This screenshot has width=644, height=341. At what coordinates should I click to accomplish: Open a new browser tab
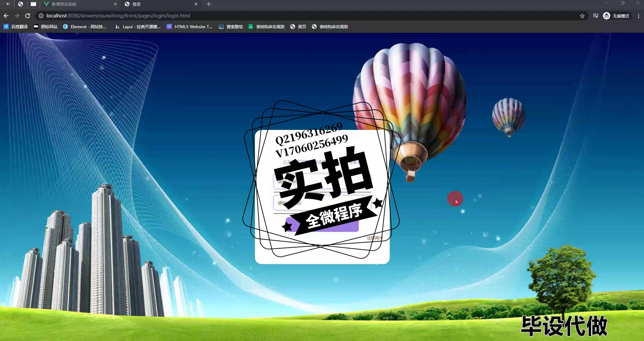(x=209, y=4)
